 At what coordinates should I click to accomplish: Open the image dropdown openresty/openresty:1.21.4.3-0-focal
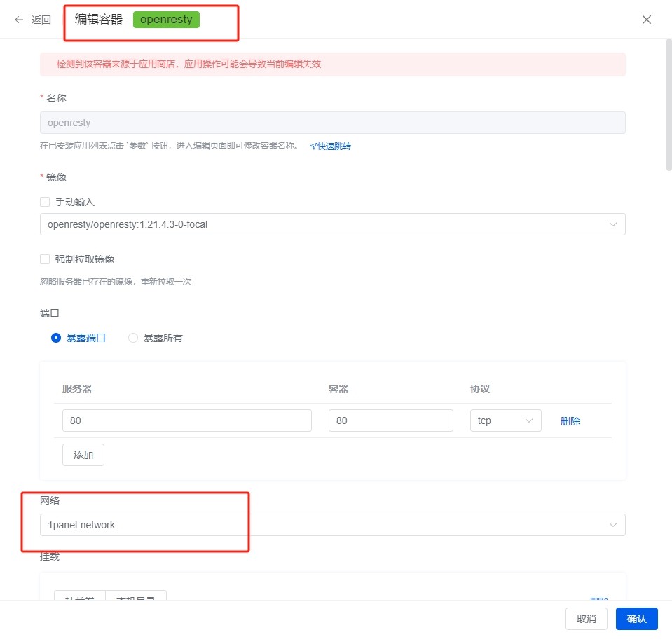[x=333, y=224]
